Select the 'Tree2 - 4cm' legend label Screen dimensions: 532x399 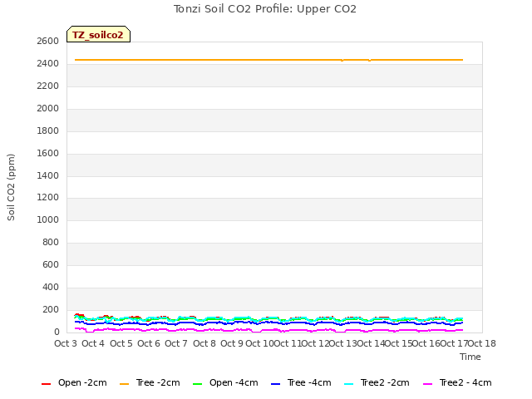[465, 382]
